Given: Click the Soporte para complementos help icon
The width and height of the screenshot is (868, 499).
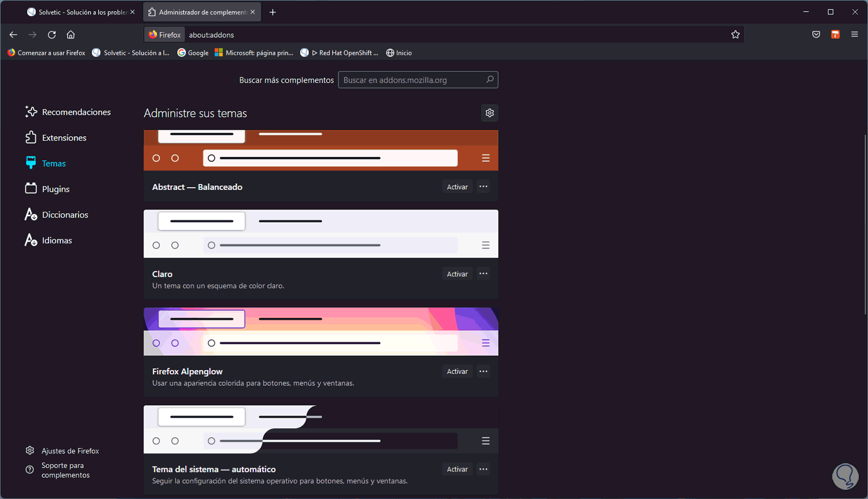Looking at the screenshot, I should (30, 470).
